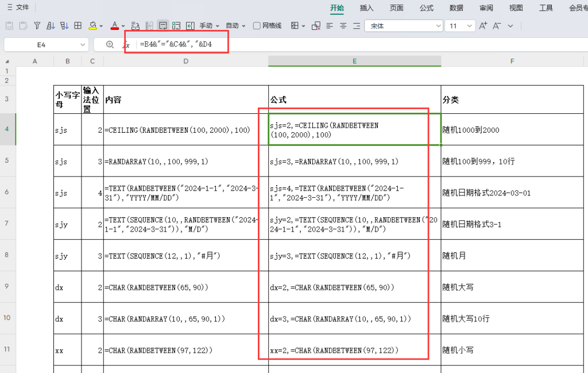Click the insert rows icon
Viewport: 588px width, 373px height.
click(136, 25)
